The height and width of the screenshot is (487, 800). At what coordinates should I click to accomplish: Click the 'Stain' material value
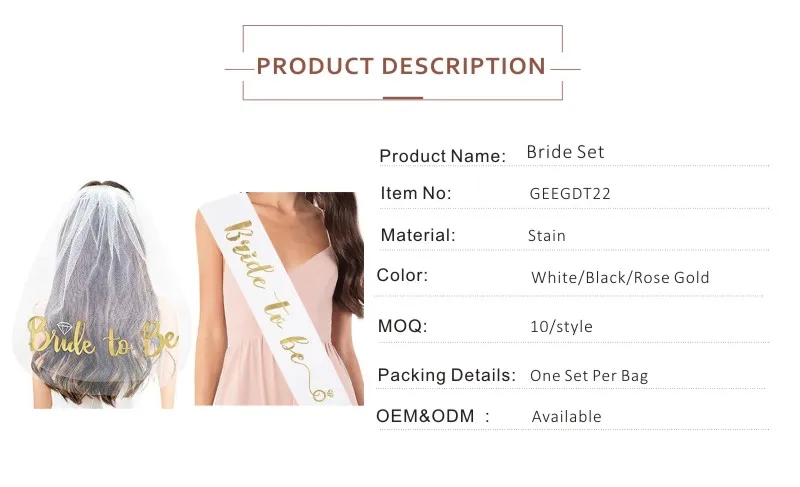(547, 236)
